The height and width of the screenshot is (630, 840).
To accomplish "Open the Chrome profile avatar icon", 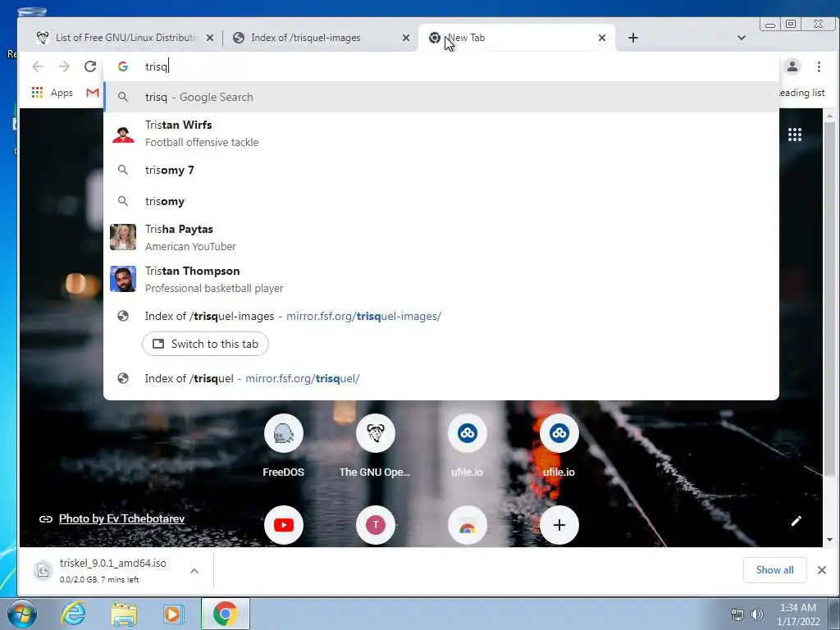I will pos(792,66).
